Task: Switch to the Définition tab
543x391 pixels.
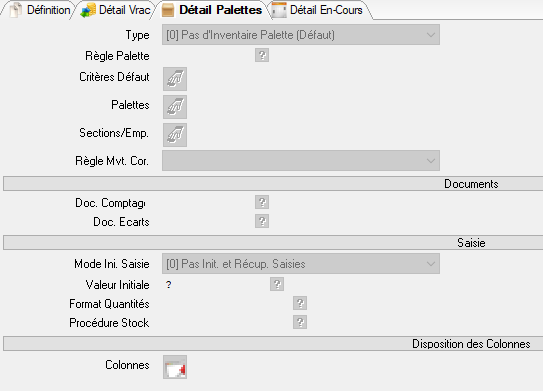Action: point(39,10)
